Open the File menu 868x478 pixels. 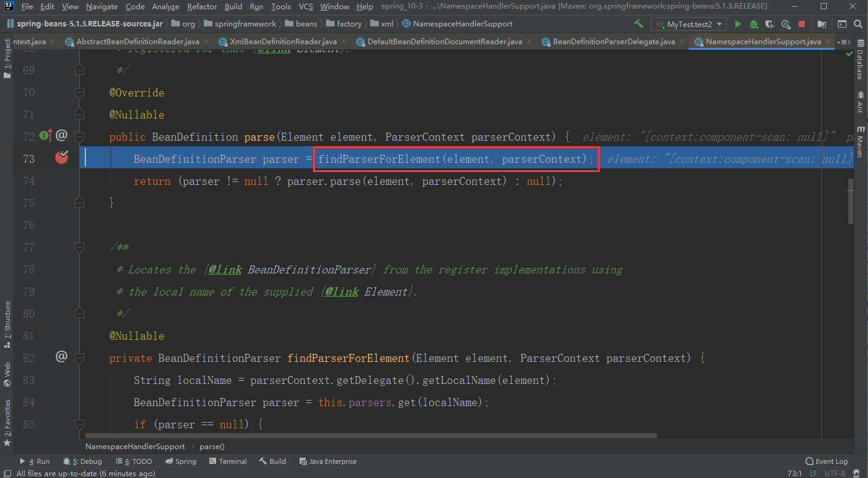click(27, 6)
